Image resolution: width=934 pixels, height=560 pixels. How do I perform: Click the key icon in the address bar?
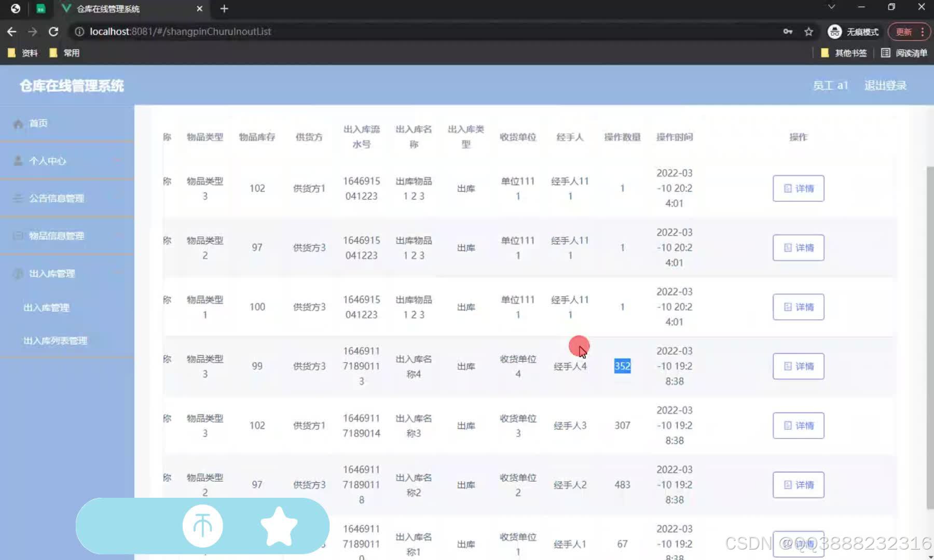788,32
